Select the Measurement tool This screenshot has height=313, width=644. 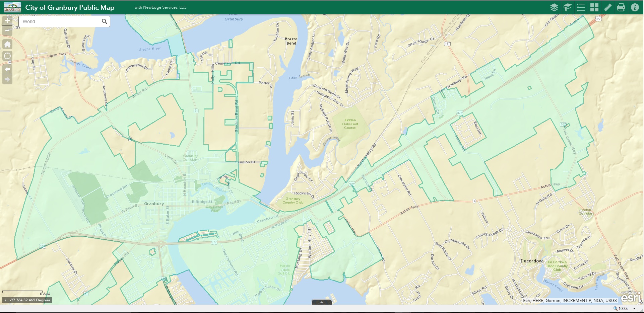[608, 7]
